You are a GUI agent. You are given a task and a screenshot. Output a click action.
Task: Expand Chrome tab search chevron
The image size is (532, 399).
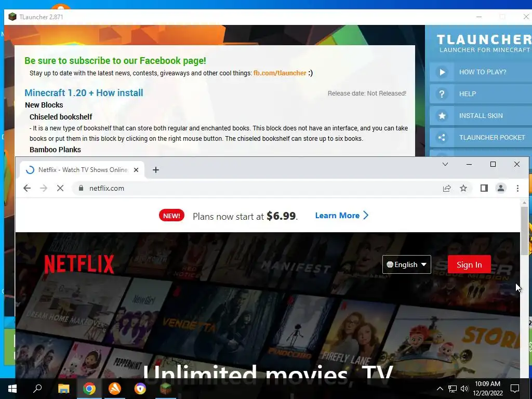(445, 164)
